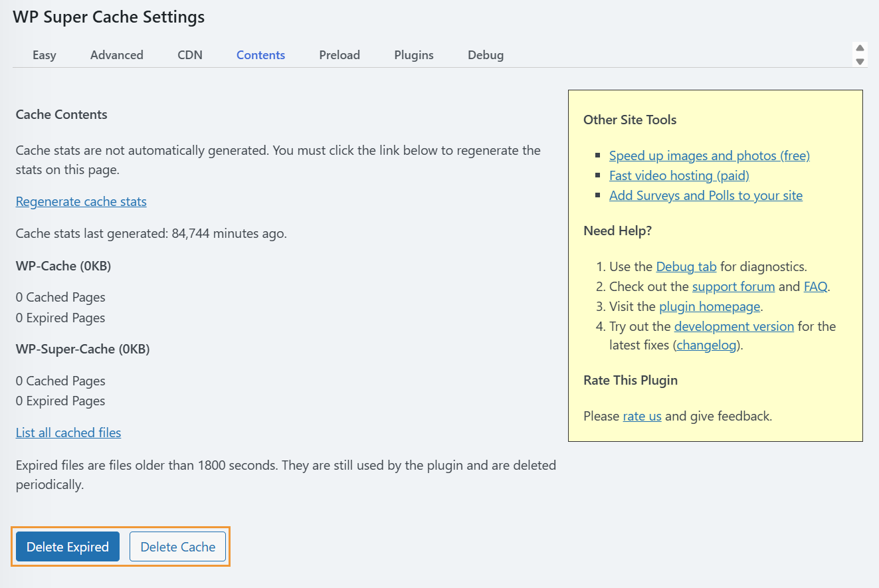This screenshot has width=879, height=588.
Task: Click Regenerate cache stats link
Action: coord(81,201)
